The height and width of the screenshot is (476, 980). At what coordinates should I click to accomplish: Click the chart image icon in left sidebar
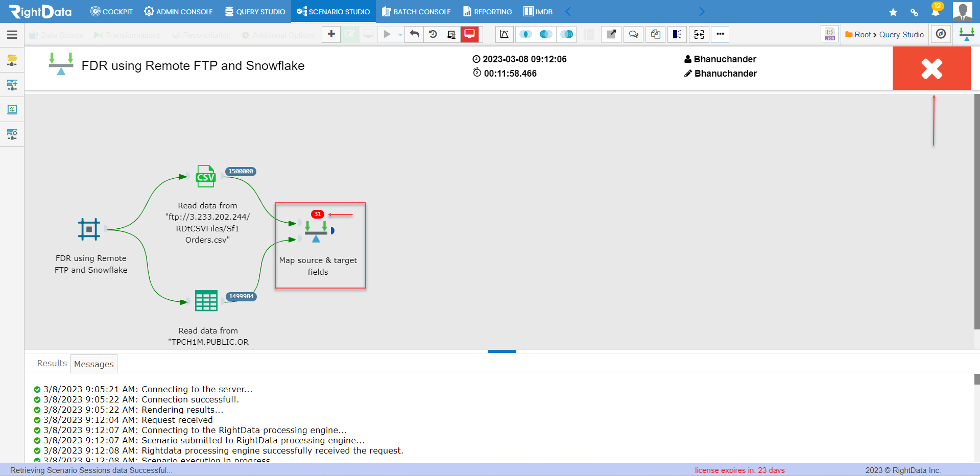click(12, 109)
